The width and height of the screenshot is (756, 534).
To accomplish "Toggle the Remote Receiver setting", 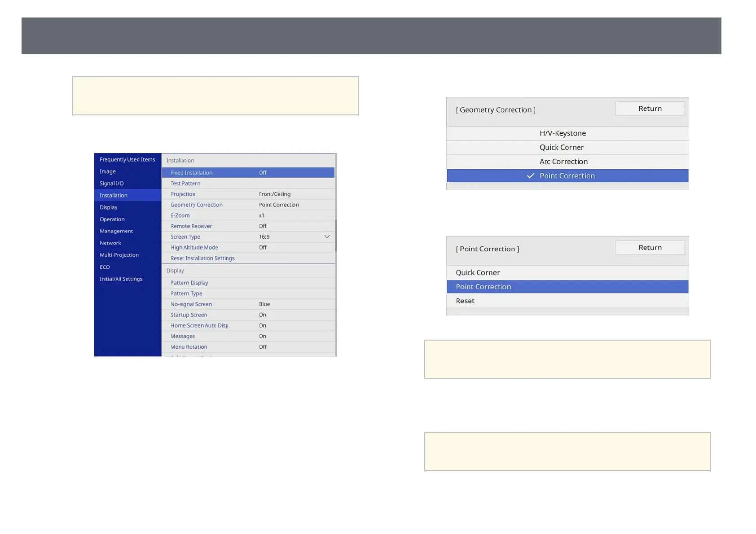I will click(x=248, y=226).
